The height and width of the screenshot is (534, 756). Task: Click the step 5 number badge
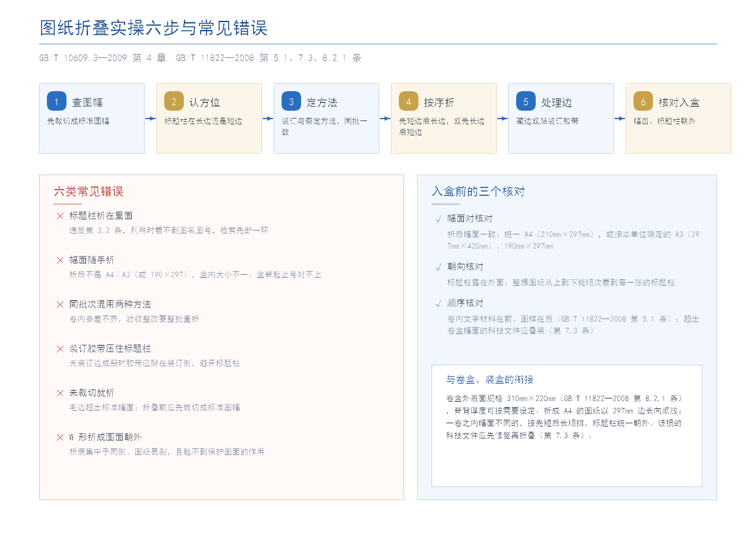(x=525, y=101)
